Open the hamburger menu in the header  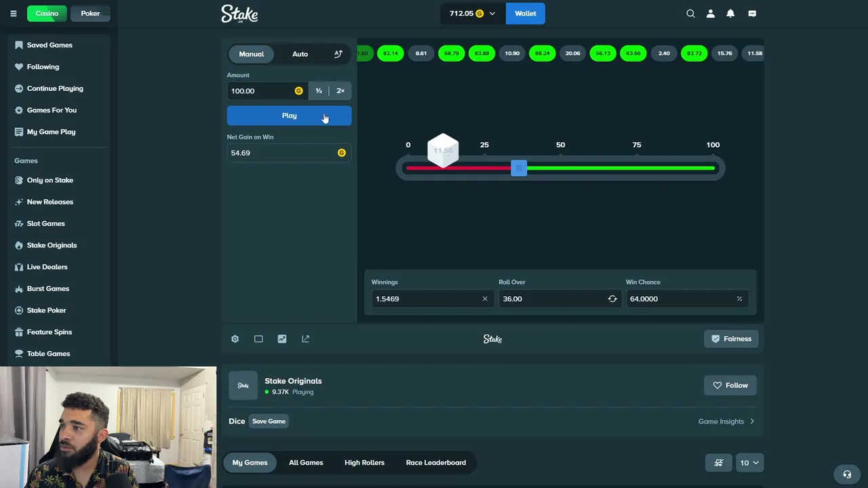click(x=13, y=14)
